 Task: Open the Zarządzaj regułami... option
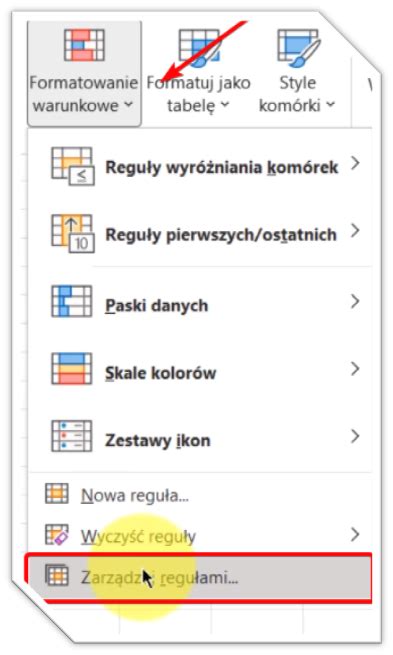200,578
